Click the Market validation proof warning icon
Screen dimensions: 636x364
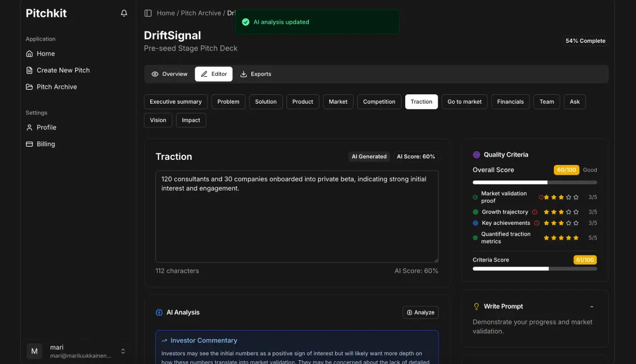tap(541, 197)
